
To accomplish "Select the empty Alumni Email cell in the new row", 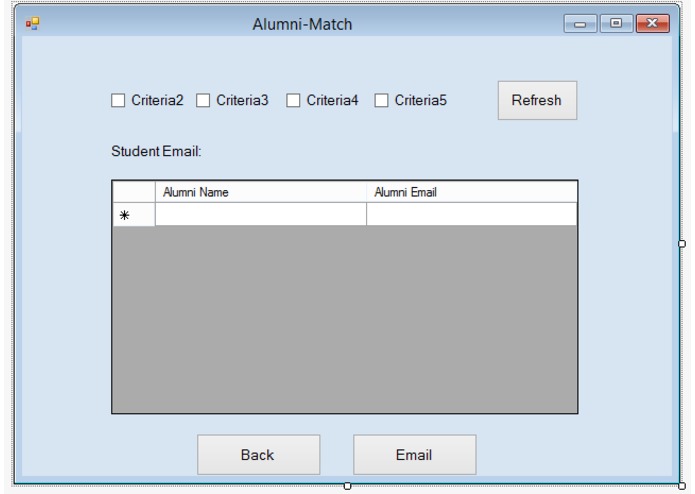I will click(x=472, y=214).
